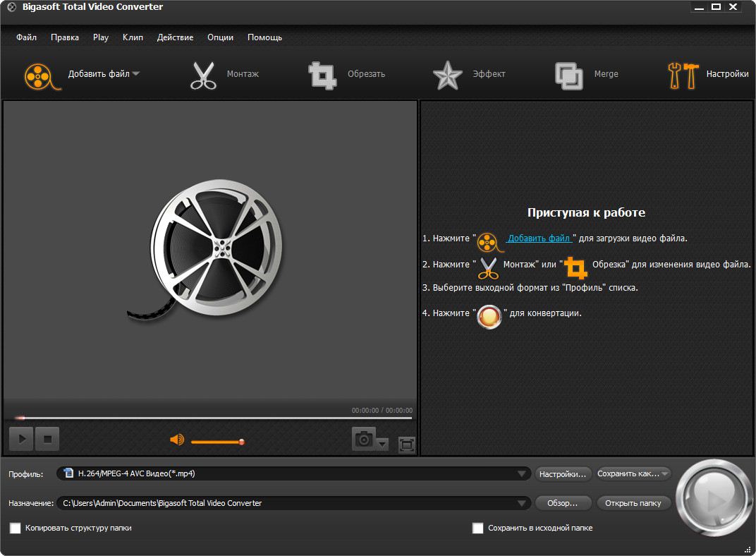Enable Копировать структуру папки checkbox
Screen dimensions: 756x556
[x=16, y=528]
